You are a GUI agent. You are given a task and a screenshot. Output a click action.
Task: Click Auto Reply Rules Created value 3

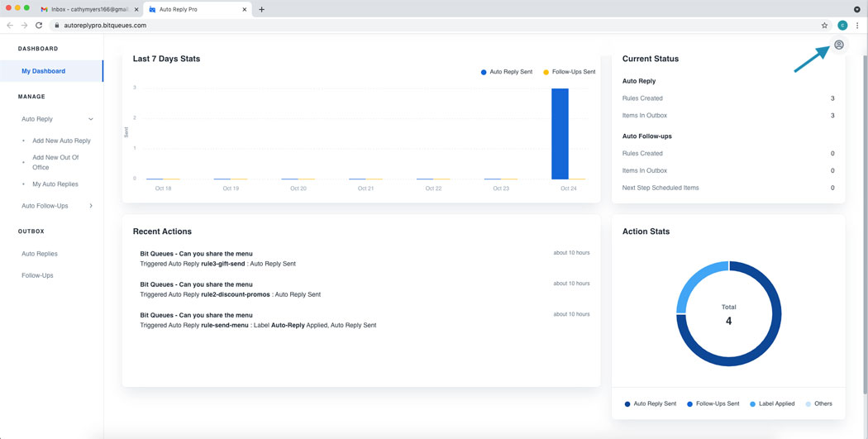(832, 98)
